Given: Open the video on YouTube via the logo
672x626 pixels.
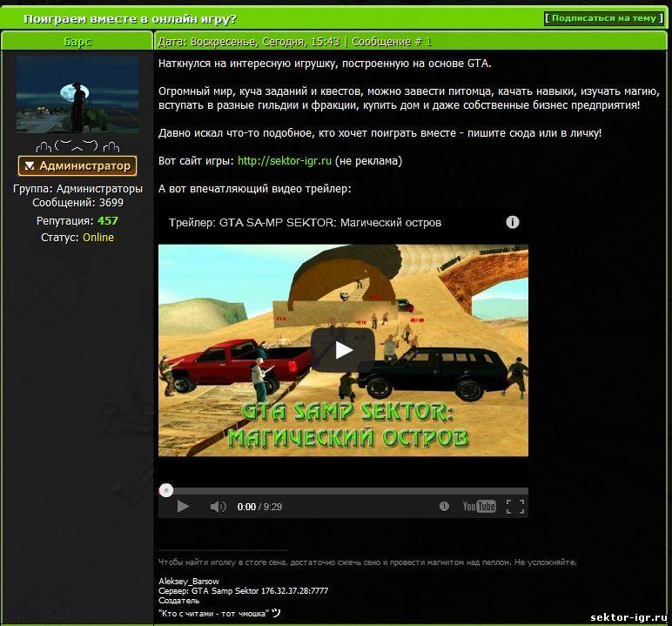Looking at the screenshot, I should pyautogui.click(x=479, y=507).
